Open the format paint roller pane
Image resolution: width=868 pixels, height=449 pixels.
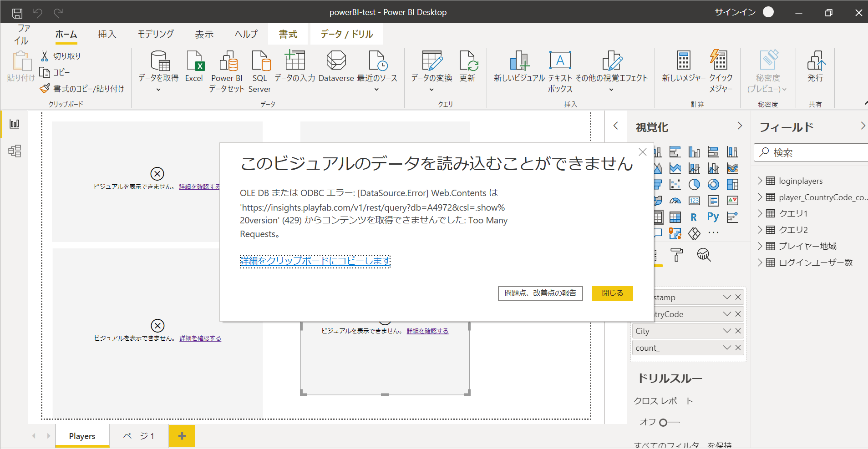coord(676,255)
